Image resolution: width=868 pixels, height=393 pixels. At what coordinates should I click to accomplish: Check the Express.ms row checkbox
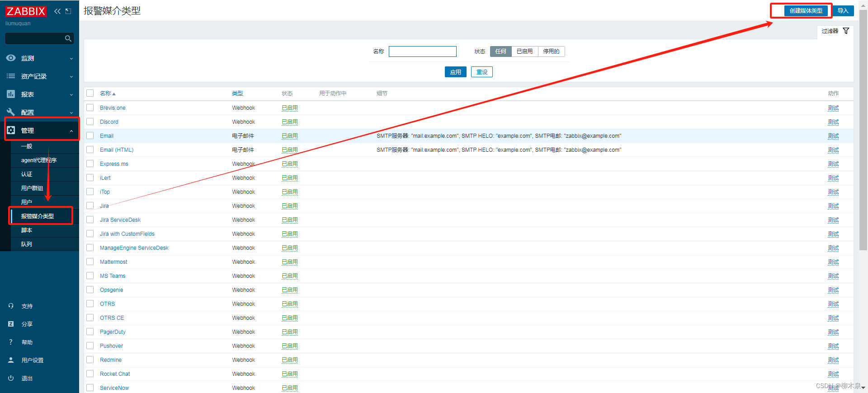pos(90,164)
